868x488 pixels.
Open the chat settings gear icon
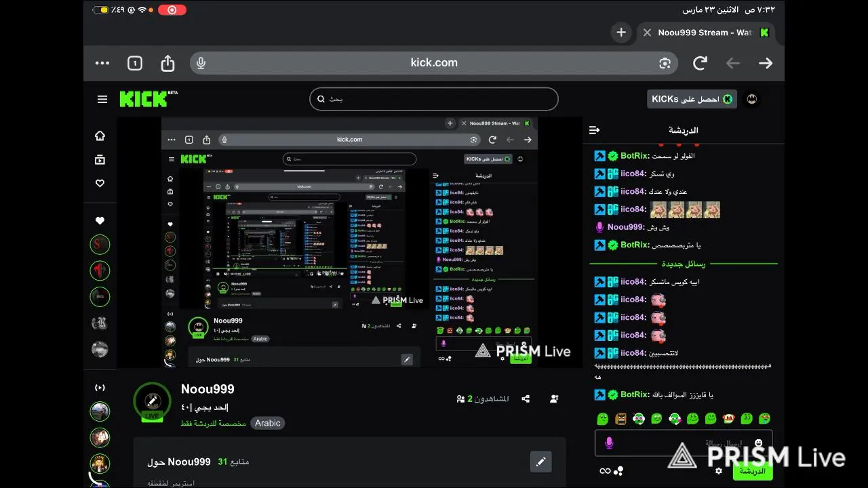(719, 471)
